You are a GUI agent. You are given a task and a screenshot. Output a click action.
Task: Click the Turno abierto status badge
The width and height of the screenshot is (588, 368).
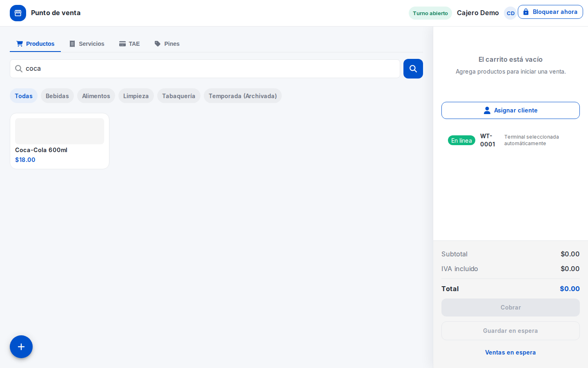tap(430, 13)
